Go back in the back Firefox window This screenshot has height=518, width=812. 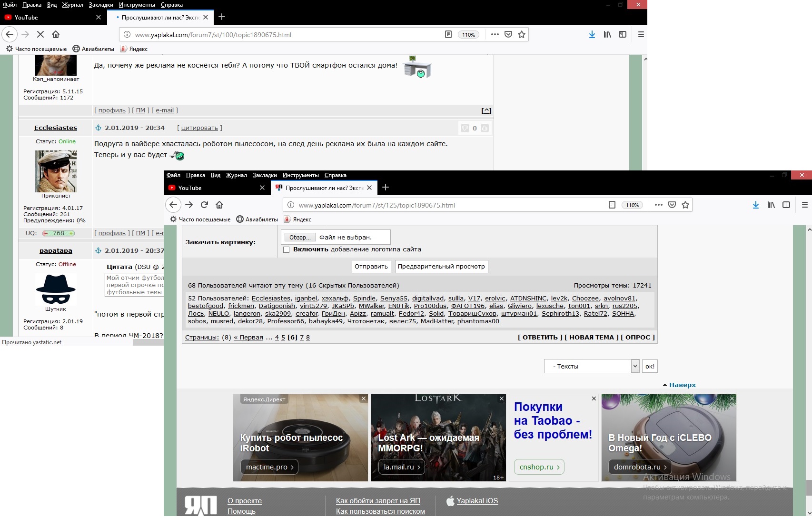tap(10, 34)
